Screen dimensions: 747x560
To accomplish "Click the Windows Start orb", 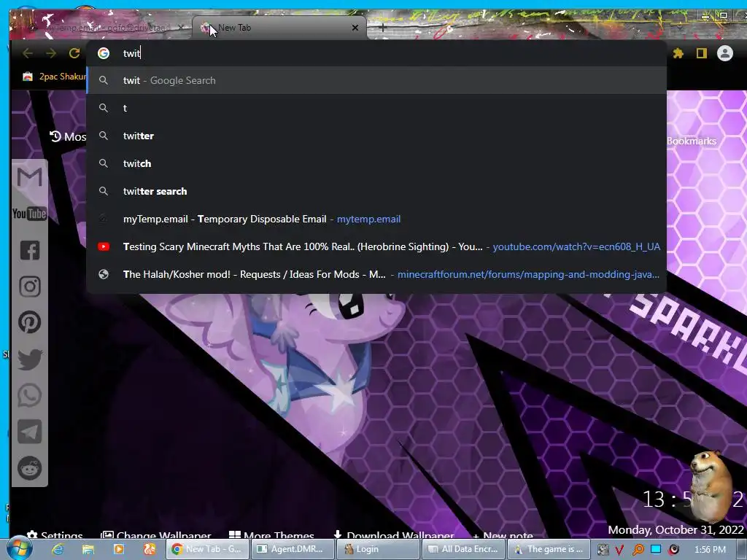I will (19, 549).
